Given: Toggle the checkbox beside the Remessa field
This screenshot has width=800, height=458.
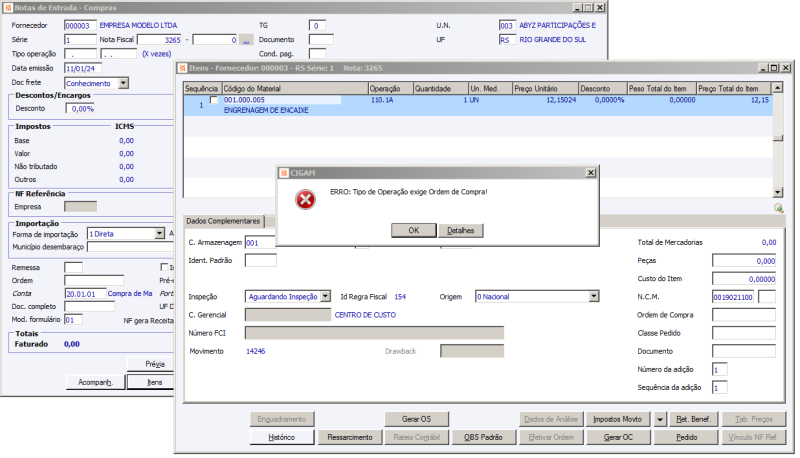Looking at the screenshot, I should pos(164,267).
